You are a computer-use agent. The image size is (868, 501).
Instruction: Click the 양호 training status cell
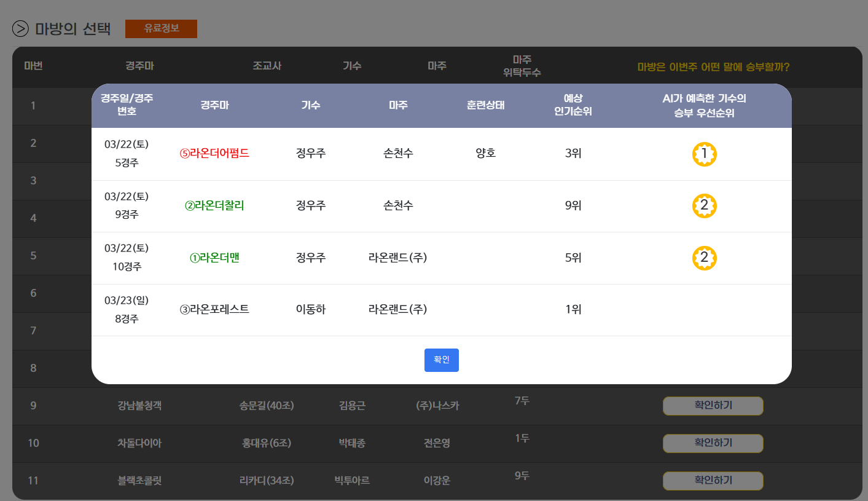tap(485, 154)
